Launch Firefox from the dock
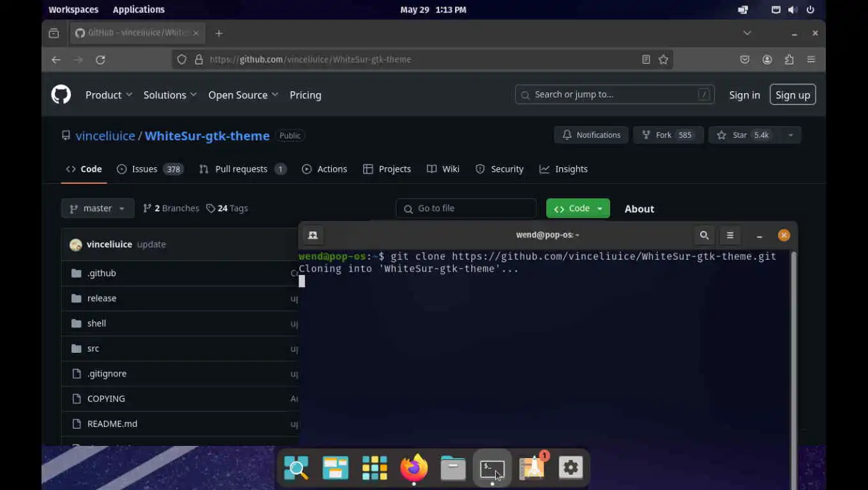 point(414,468)
